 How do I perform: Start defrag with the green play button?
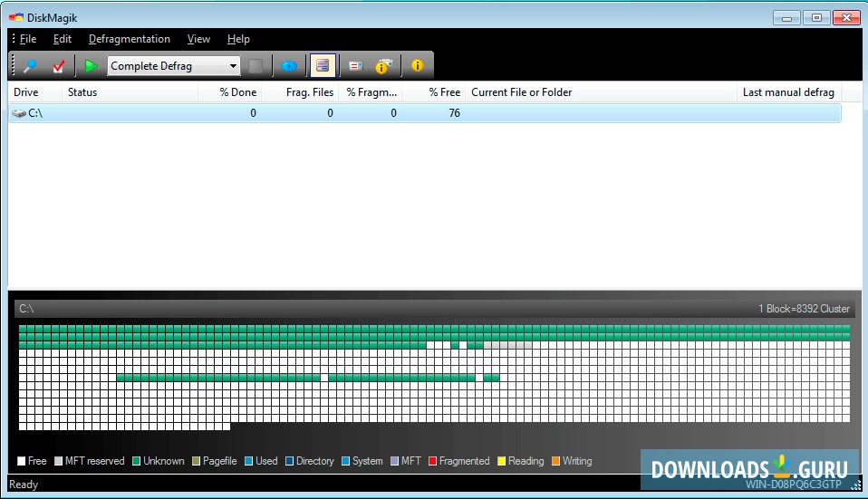pos(91,66)
